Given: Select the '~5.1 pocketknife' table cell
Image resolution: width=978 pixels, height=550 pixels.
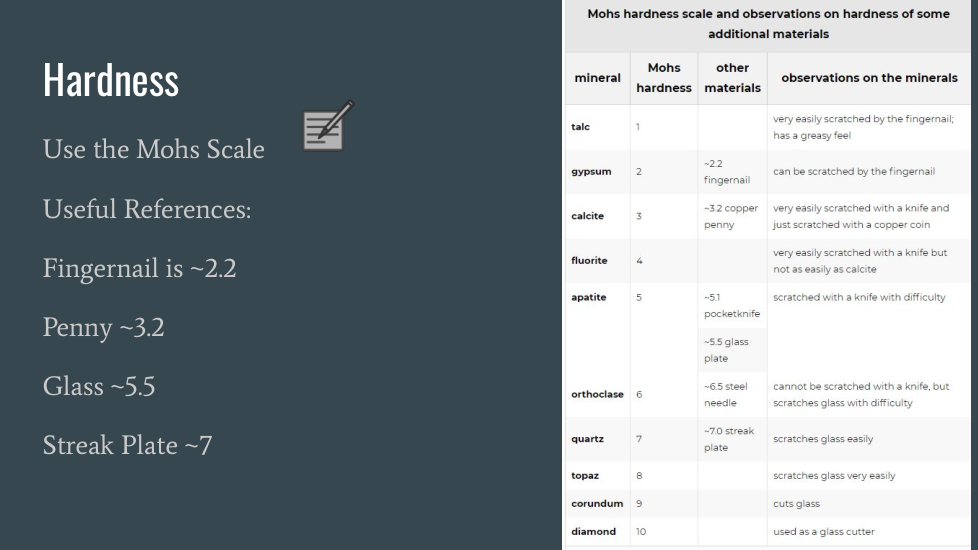Looking at the screenshot, I should [x=731, y=305].
